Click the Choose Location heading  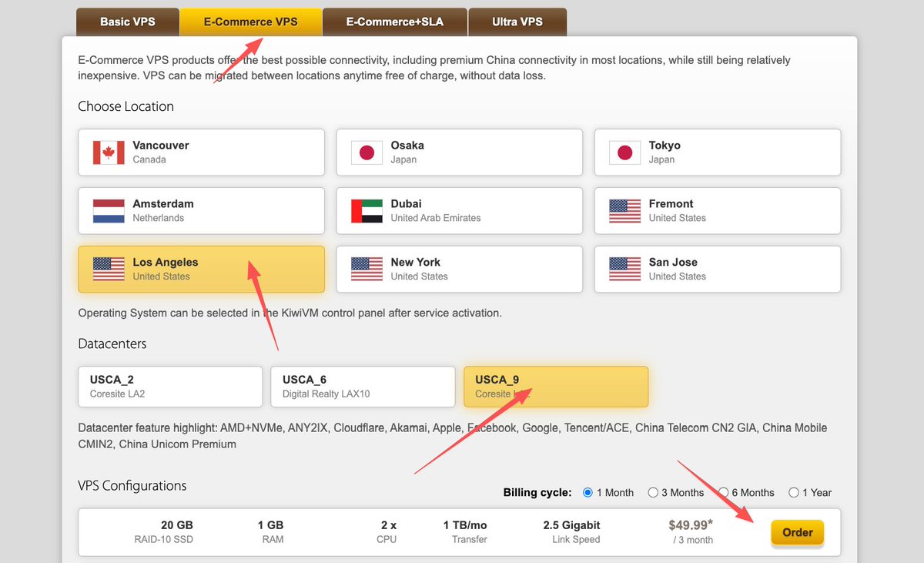pyautogui.click(x=126, y=106)
